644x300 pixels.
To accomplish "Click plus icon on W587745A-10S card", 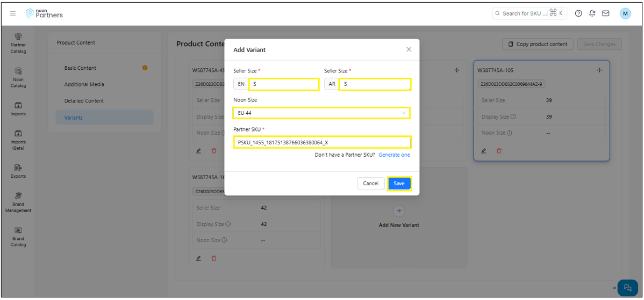I will pos(599,70).
